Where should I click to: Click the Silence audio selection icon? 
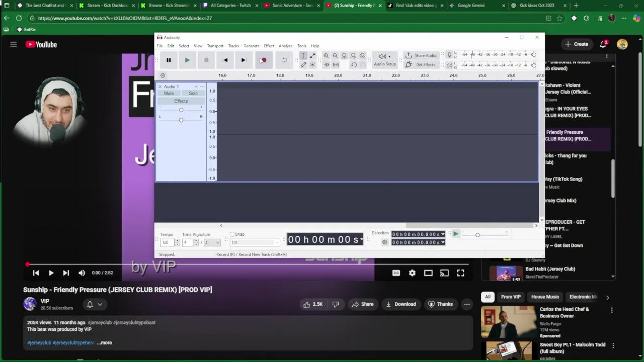click(x=336, y=65)
